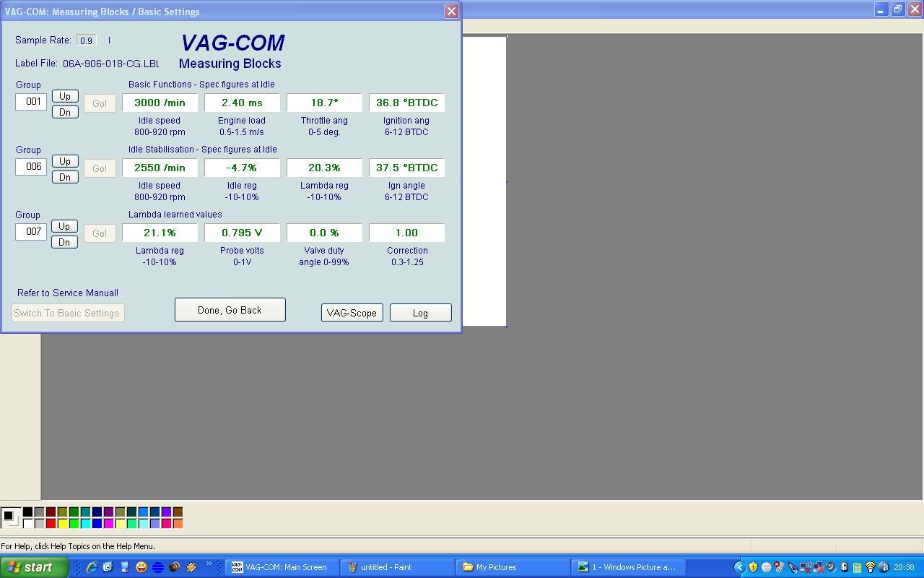Click the rocket tray icon

click(x=793, y=567)
